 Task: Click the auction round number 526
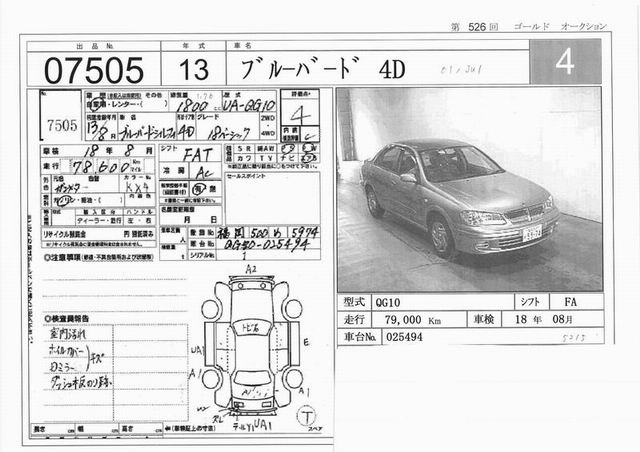(x=477, y=27)
